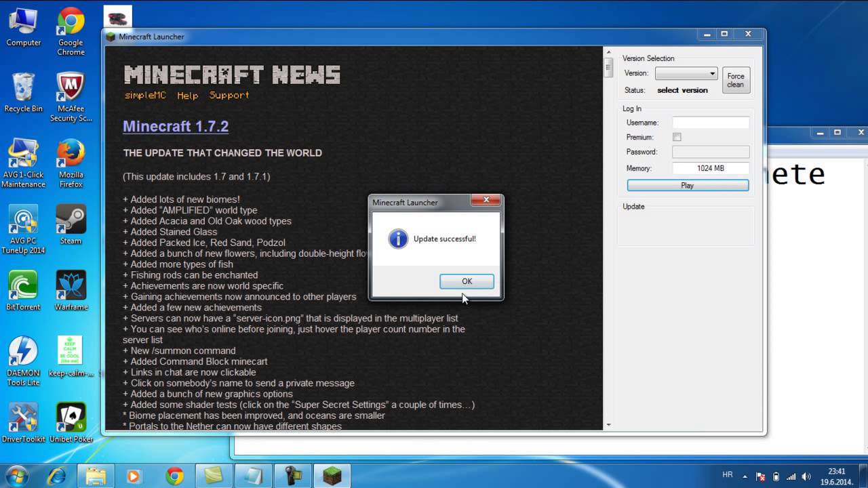Select the Recycle Bin desktop icon
The width and height of the screenshot is (868, 488).
23,91
